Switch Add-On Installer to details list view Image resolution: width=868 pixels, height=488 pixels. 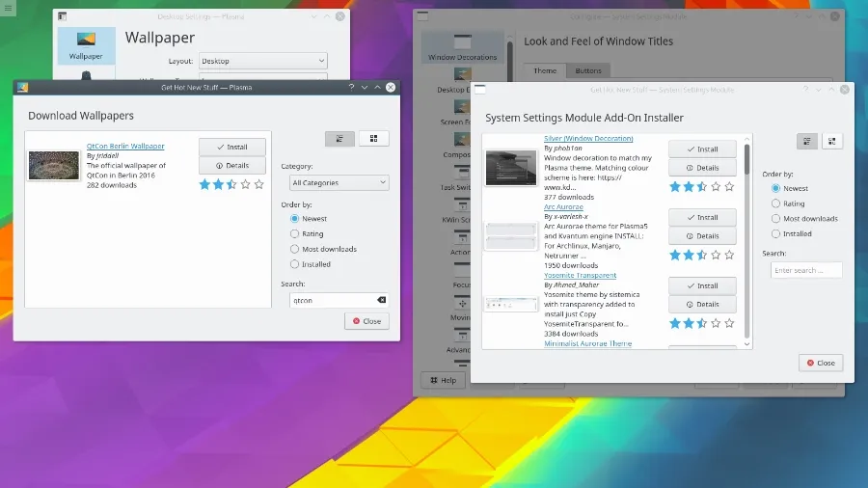click(x=807, y=141)
